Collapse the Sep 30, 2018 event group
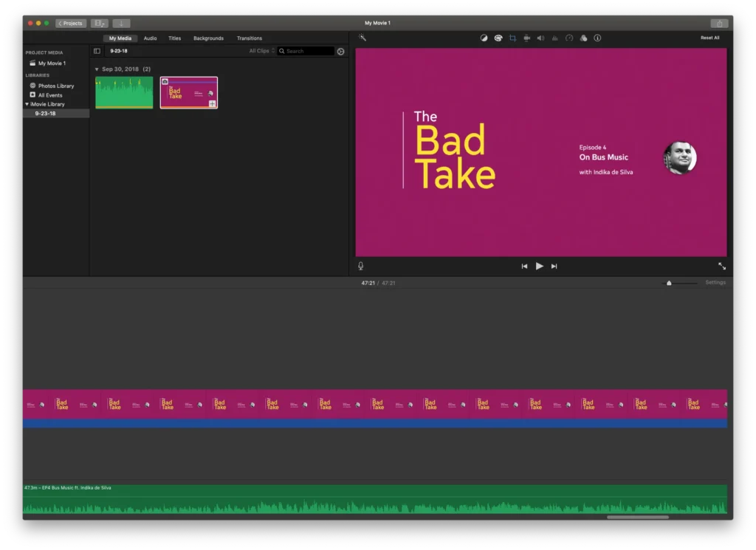This screenshot has height=550, width=756. pos(97,69)
